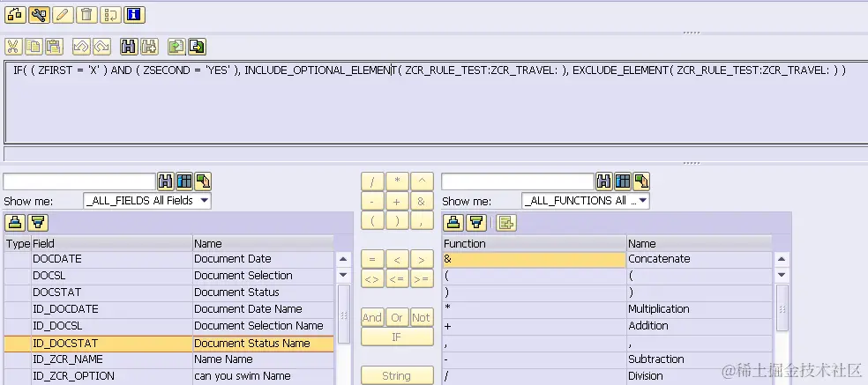Redo the edit in the rule editor
Screen dimensions: 868x385
[x=101, y=47]
